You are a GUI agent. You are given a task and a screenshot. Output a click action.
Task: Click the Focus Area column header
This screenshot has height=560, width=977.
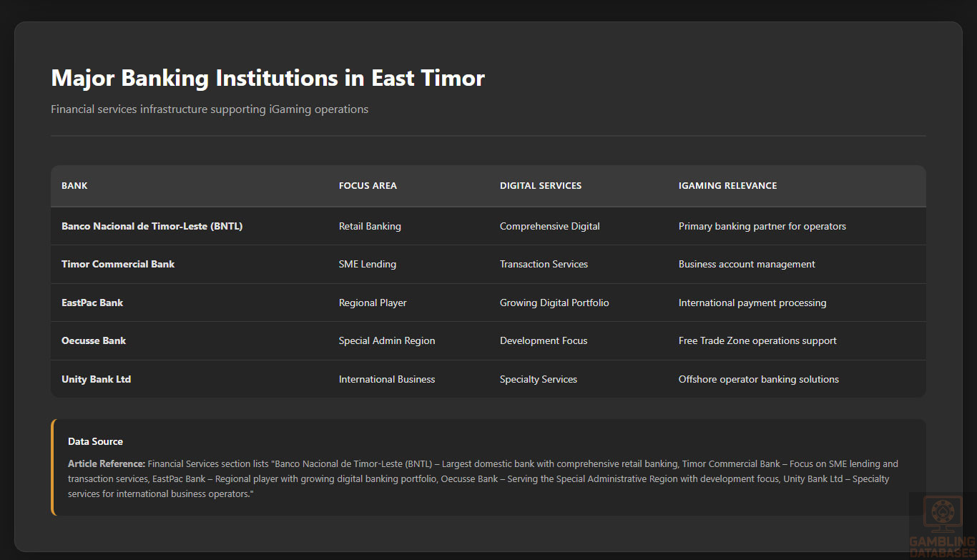click(368, 185)
